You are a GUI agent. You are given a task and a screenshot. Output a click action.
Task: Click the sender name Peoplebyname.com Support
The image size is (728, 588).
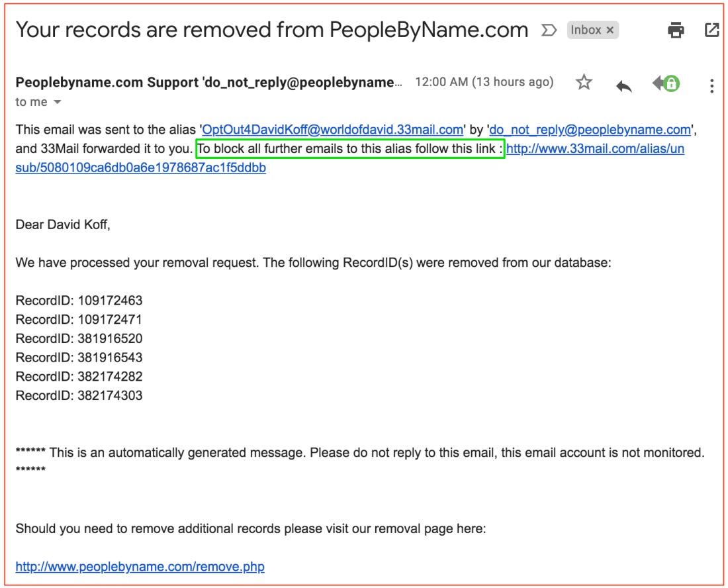coord(107,82)
